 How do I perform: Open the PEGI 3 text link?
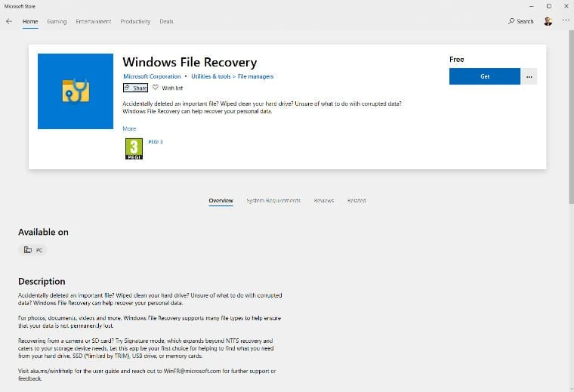156,142
